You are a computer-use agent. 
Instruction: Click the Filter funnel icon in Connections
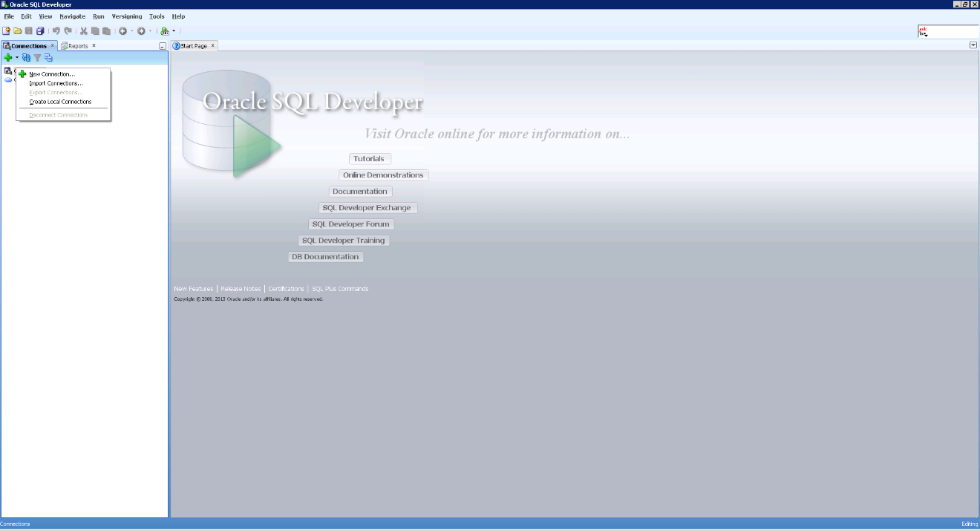click(x=37, y=57)
